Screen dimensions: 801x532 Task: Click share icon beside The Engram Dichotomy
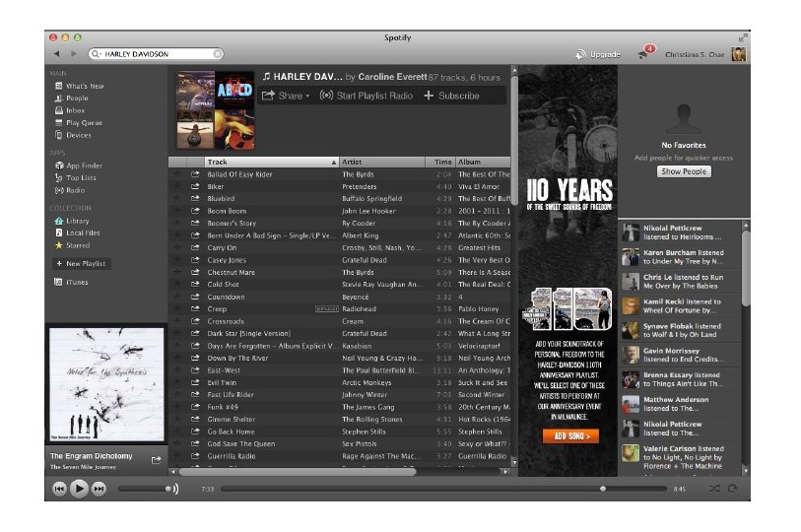pyautogui.click(x=156, y=459)
